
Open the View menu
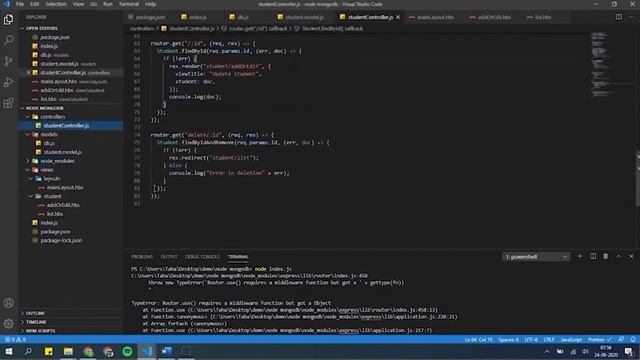click(x=78, y=4)
